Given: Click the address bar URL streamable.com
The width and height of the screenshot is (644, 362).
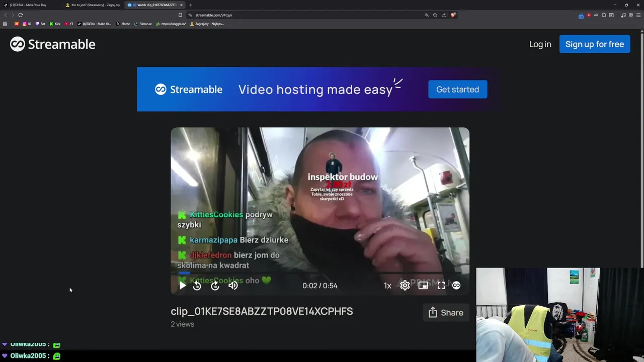Looking at the screenshot, I should [x=214, y=15].
